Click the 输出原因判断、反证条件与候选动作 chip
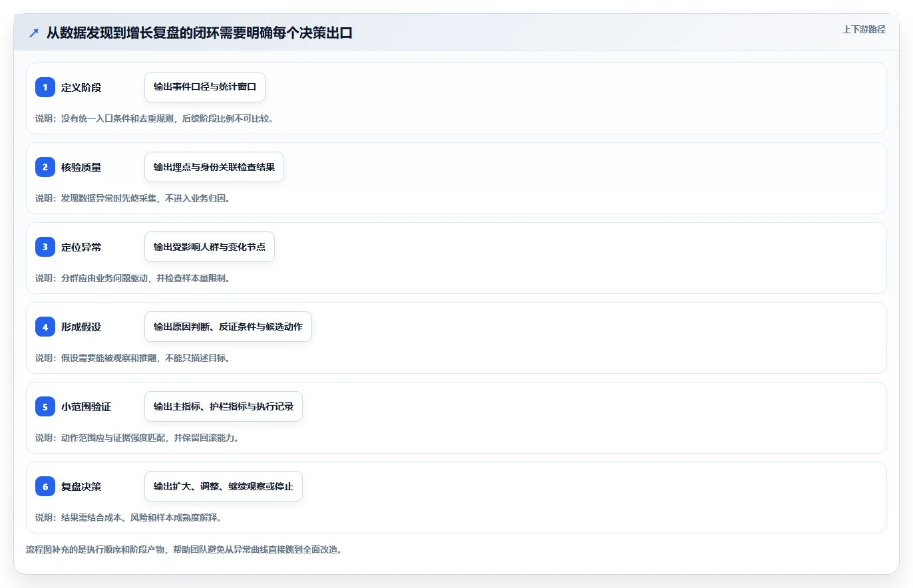Viewport: 913px width, 588px height. point(228,327)
